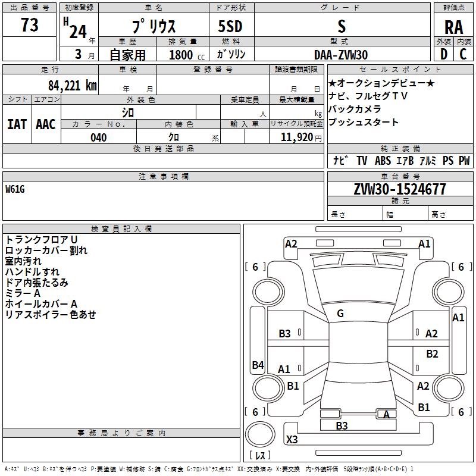This screenshot has width=476, height=476.
Task: Select the RA evaluation score
Action: 453,27
